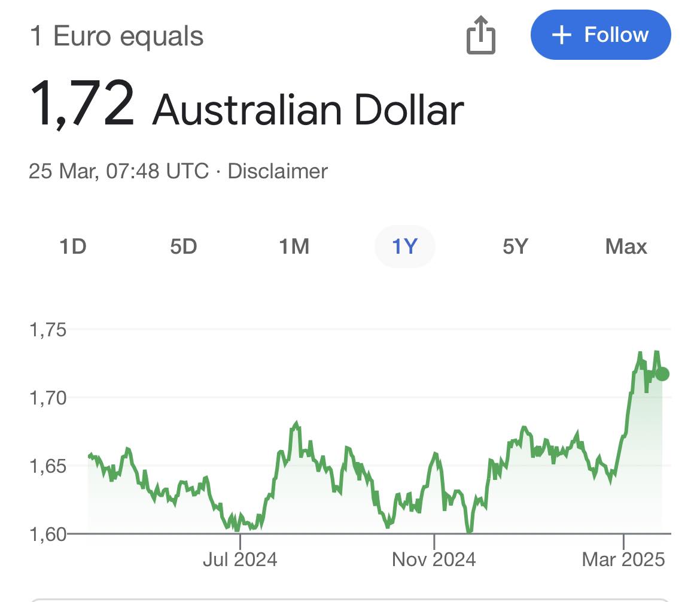Screen dimensions: 700x602
Task: Click the 1,75 y-axis label
Action: pyautogui.click(x=48, y=330)
